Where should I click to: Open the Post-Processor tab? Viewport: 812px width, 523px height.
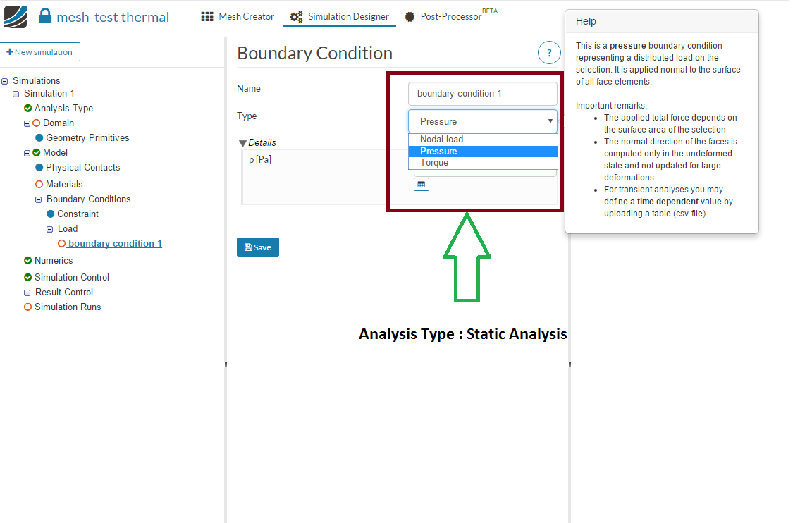450,16
